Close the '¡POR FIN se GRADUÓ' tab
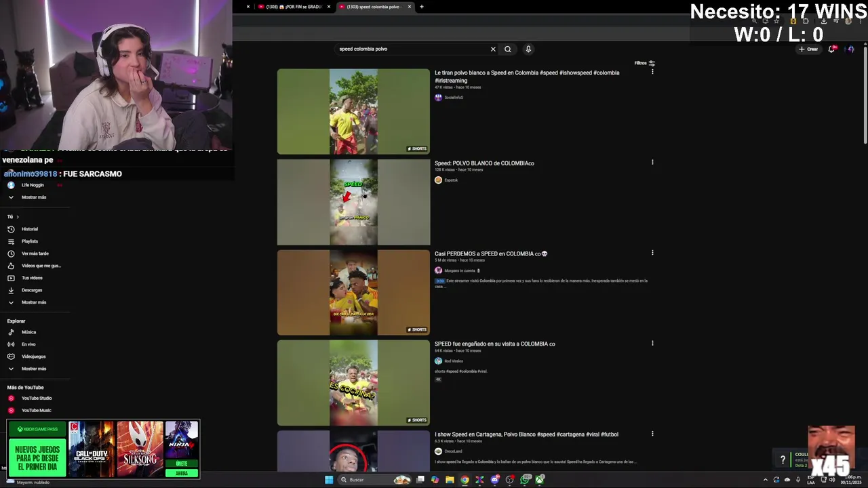 (329, 7)
